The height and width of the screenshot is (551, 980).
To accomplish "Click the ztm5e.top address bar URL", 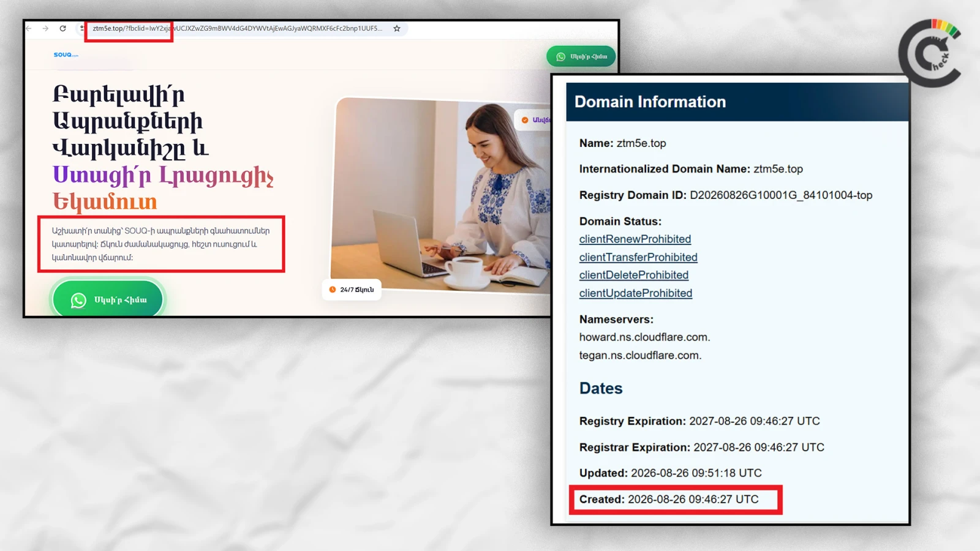I will pyautogui.click(x=237, y=28).
